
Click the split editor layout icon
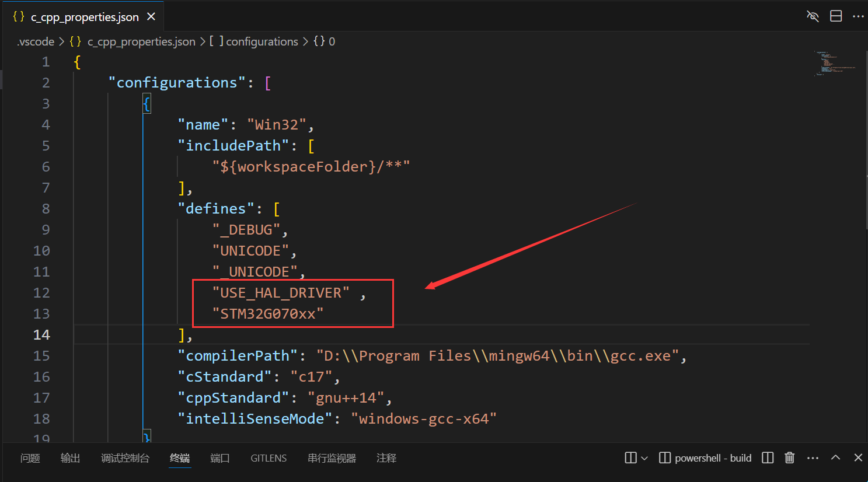tap(836, 16)
